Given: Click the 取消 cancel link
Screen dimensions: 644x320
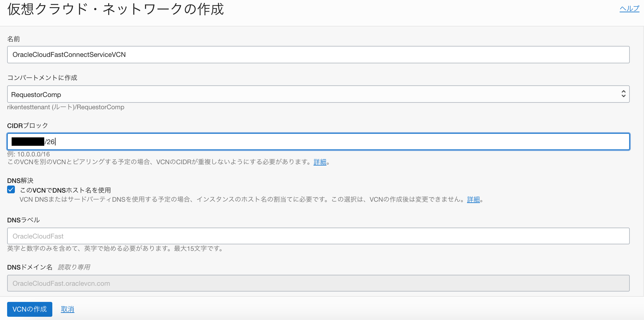Looking at the screenshot, I should tap(68, 309).
